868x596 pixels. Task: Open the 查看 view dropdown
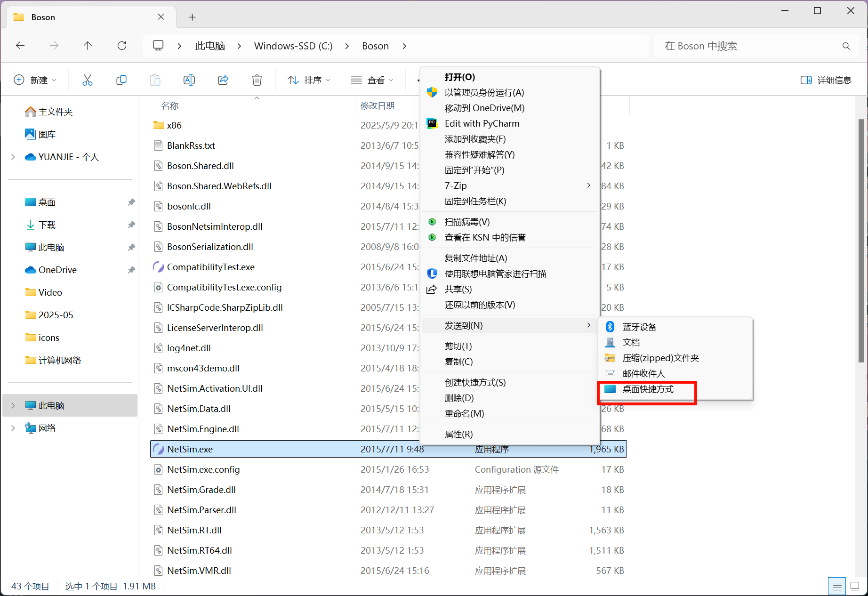[x=372, y=80]
